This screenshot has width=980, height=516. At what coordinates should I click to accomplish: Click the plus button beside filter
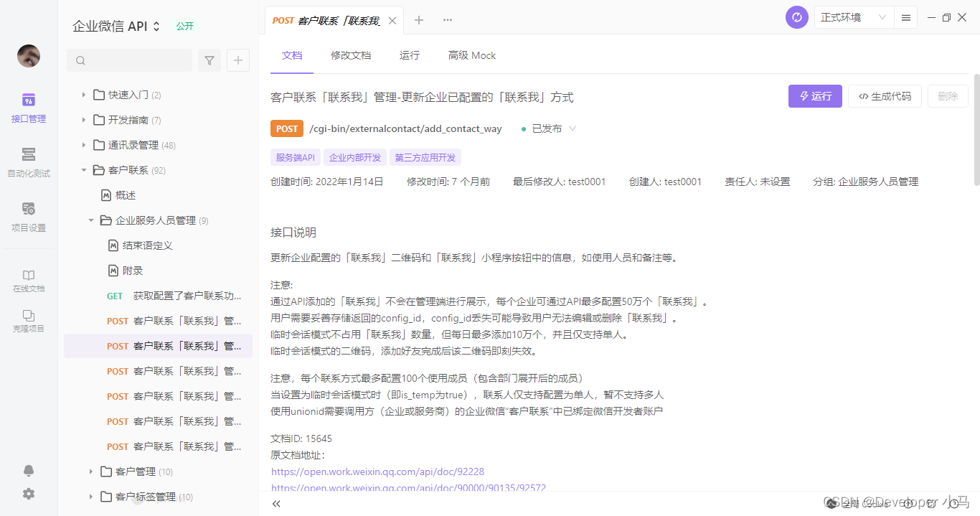(x=238, y=60)
